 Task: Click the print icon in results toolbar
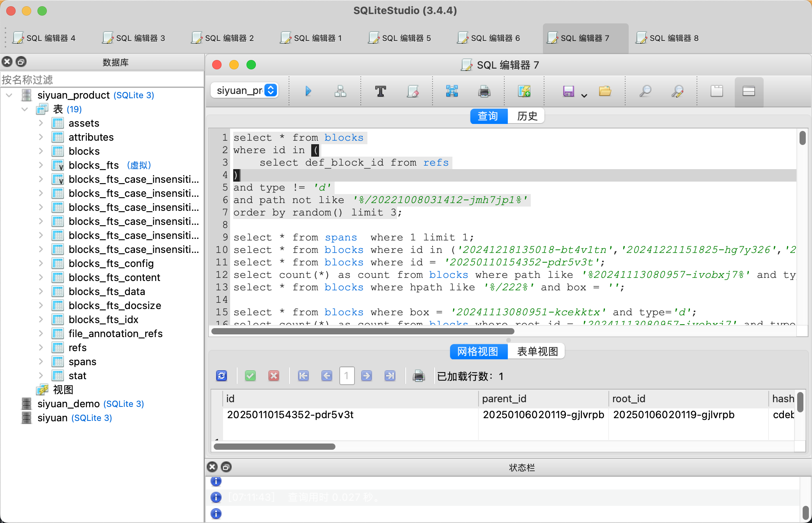point(419,376)
